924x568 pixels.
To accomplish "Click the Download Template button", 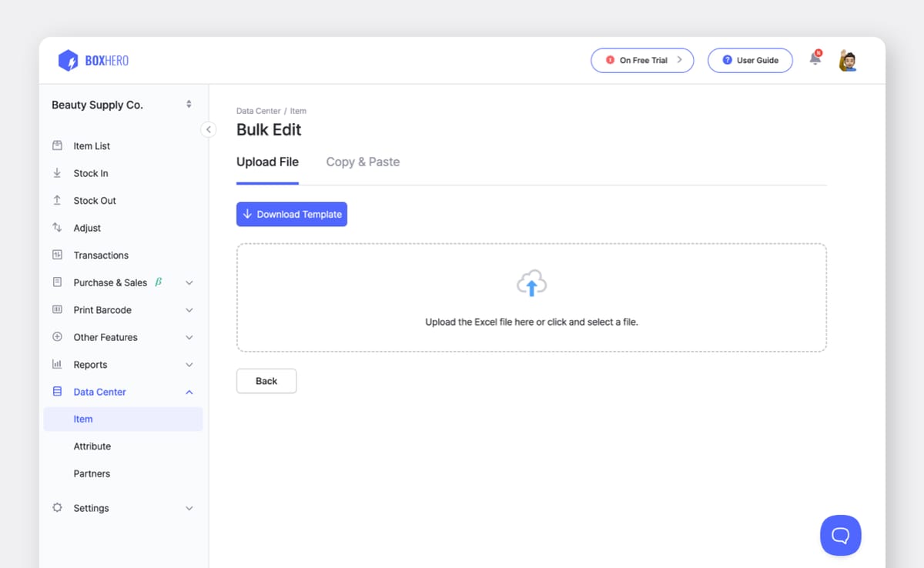I will coord(291,214).
